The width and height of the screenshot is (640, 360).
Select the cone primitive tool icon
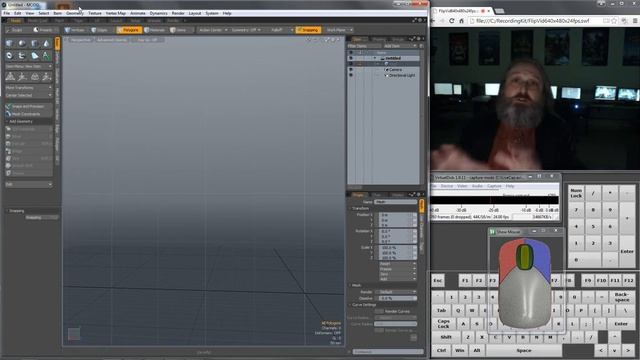[x=47, y=43]
